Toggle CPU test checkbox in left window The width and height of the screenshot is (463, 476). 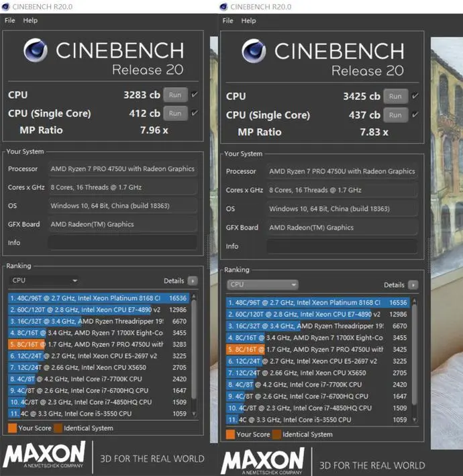pos(195,95)
